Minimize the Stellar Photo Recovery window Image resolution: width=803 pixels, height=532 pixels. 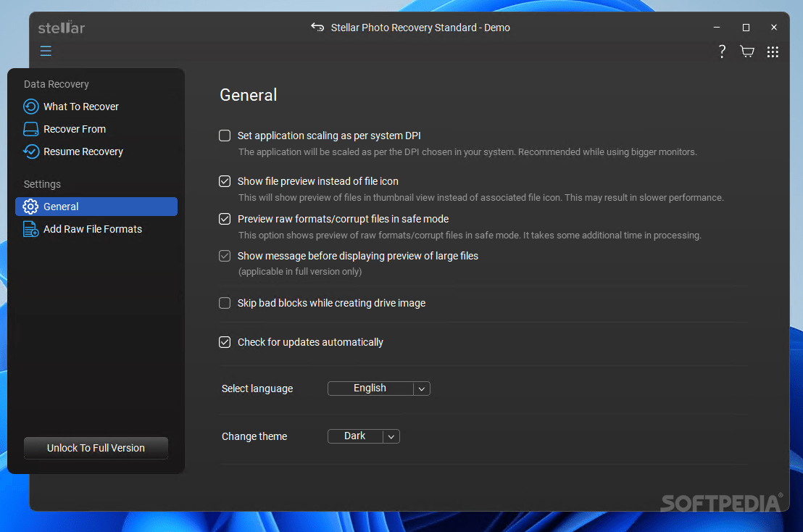pyautogui.click(x=717, y=27)
